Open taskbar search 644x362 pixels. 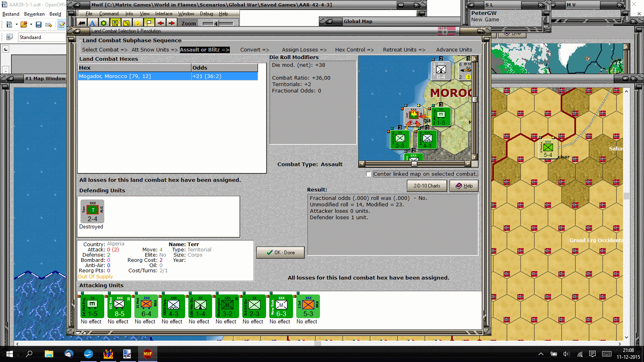point(29,354)
